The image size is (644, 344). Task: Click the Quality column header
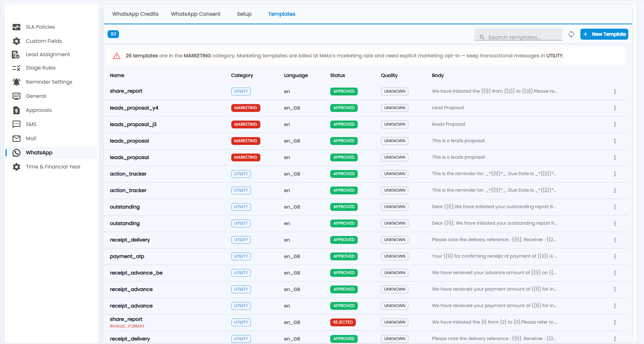pos(389,75)
